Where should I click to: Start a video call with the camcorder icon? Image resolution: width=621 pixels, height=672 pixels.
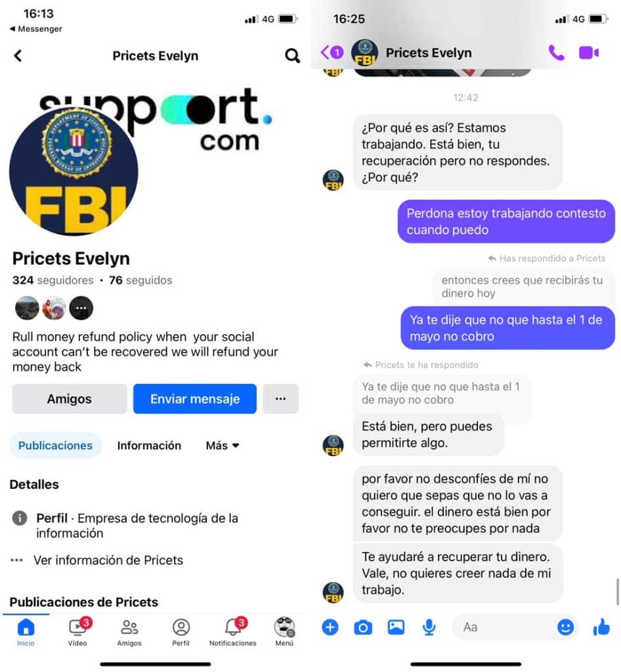pos(588,52)
